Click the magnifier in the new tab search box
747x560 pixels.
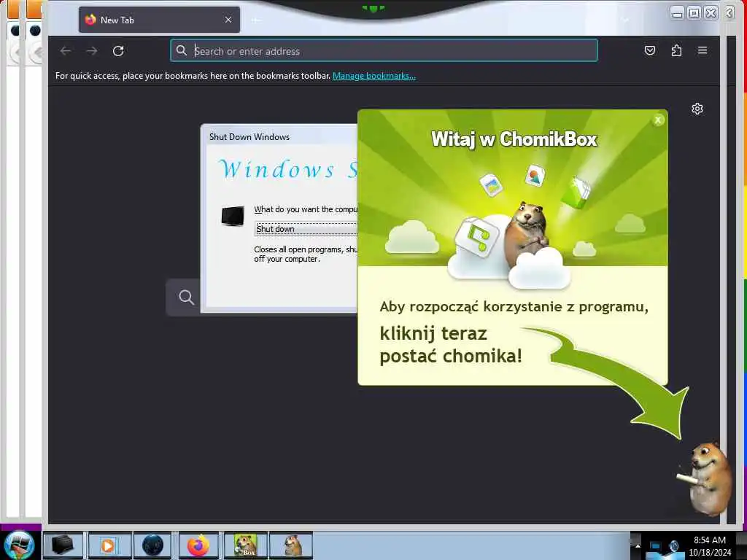coord(186,297)
